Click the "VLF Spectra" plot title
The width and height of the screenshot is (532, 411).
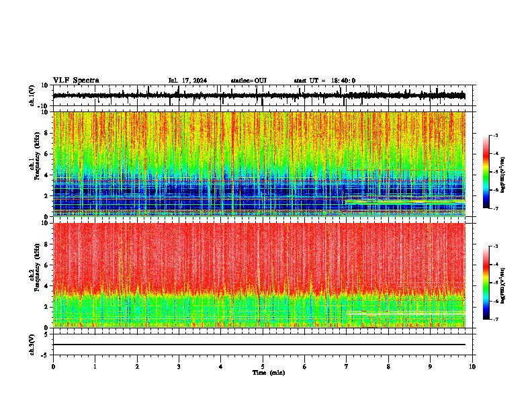(x=76, y=81)
